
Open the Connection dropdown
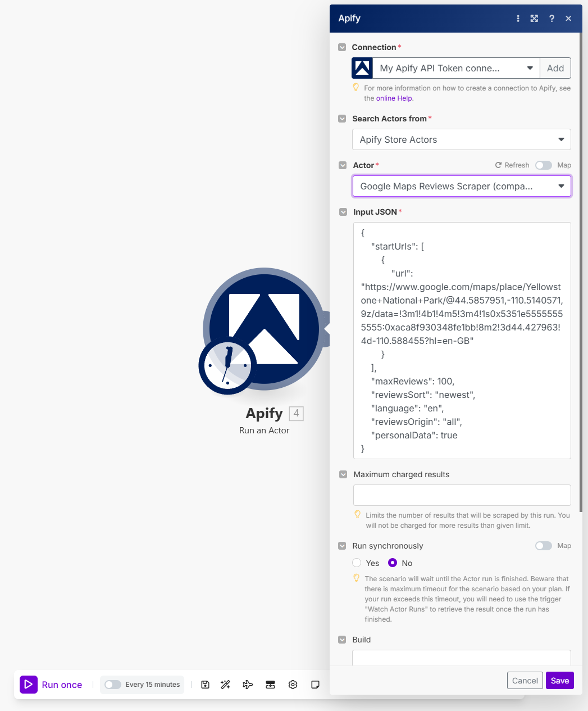[456, 68]
